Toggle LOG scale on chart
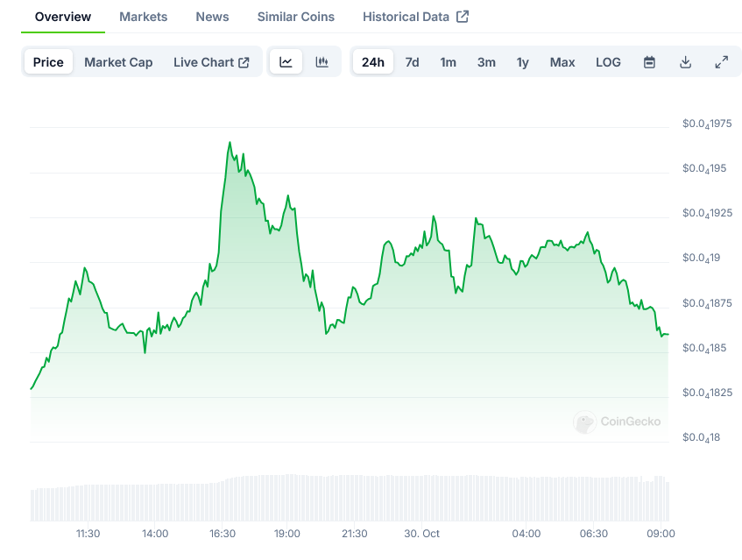The image size is (742, 560). tap(608, 62)
